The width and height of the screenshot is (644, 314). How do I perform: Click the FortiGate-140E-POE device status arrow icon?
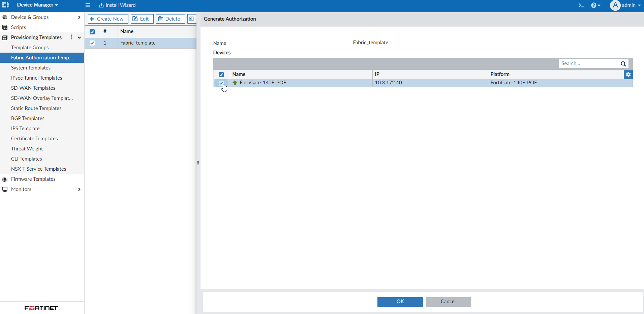click(235, 83)
